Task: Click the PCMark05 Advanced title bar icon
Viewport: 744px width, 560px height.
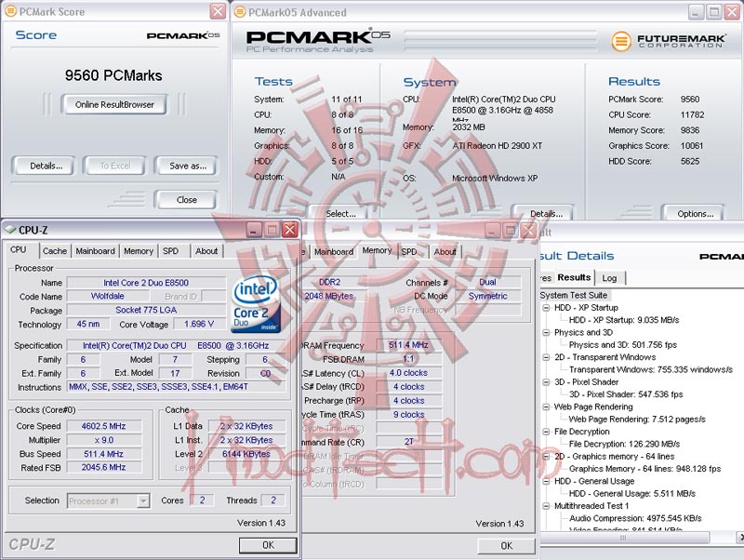Action: coord(241,12)
